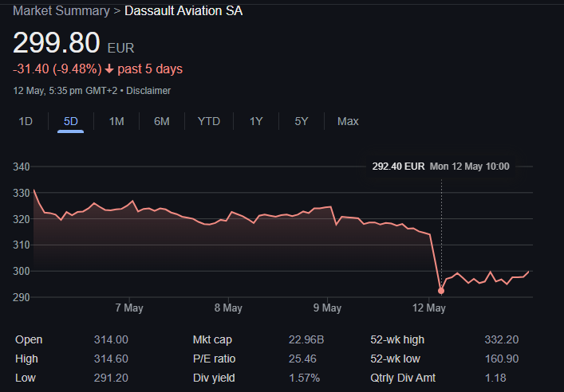This screenshot has height=392, width=564.
Task: Click the Mkt cap value 22.96B
Action: pyautogui.click(x=306, y=339)
